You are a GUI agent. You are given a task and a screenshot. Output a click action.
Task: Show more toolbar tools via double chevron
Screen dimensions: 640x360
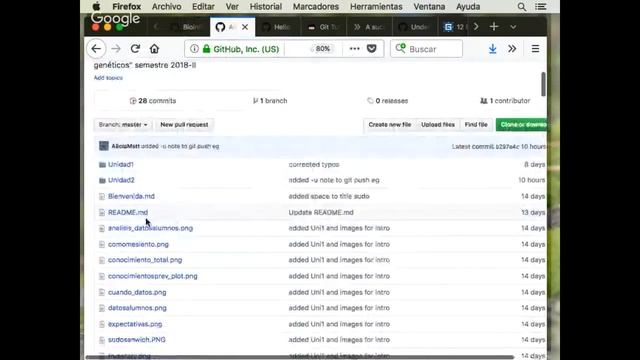coord(512,49)
